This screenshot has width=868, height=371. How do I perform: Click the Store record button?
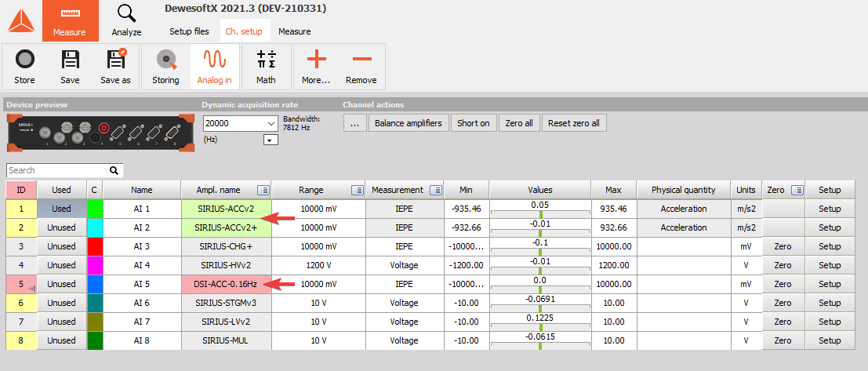(24, 67)
